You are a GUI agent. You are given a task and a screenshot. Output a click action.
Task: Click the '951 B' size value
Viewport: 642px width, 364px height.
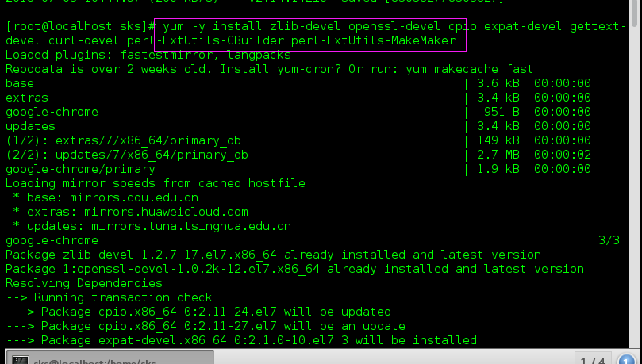pyautogui.click(x=502, y=112)
